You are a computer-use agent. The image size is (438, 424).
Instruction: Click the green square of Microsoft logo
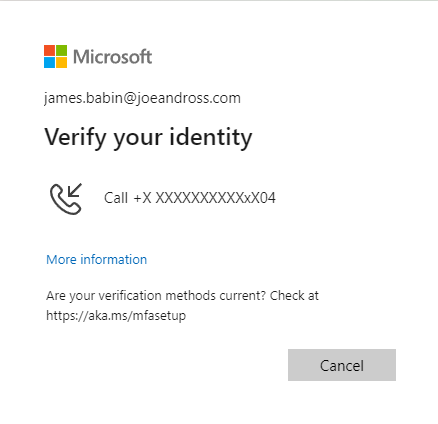(x=61, y=50)
